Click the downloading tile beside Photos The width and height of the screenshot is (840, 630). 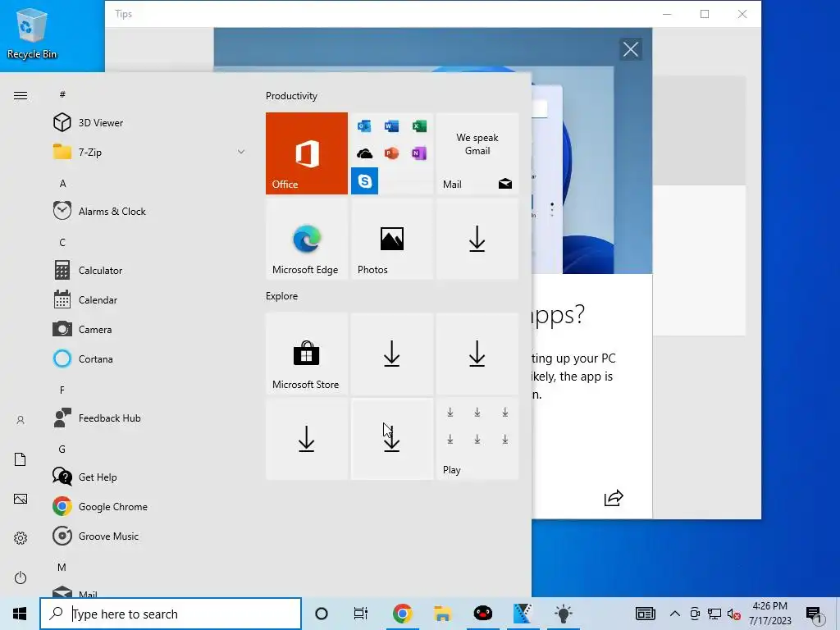[477, 239]
